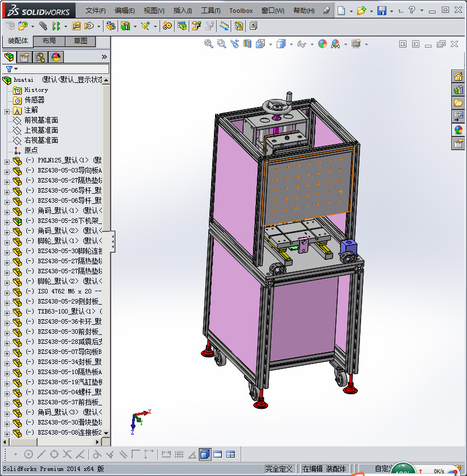Open the 编辑(E) menu

click(124, 11)
